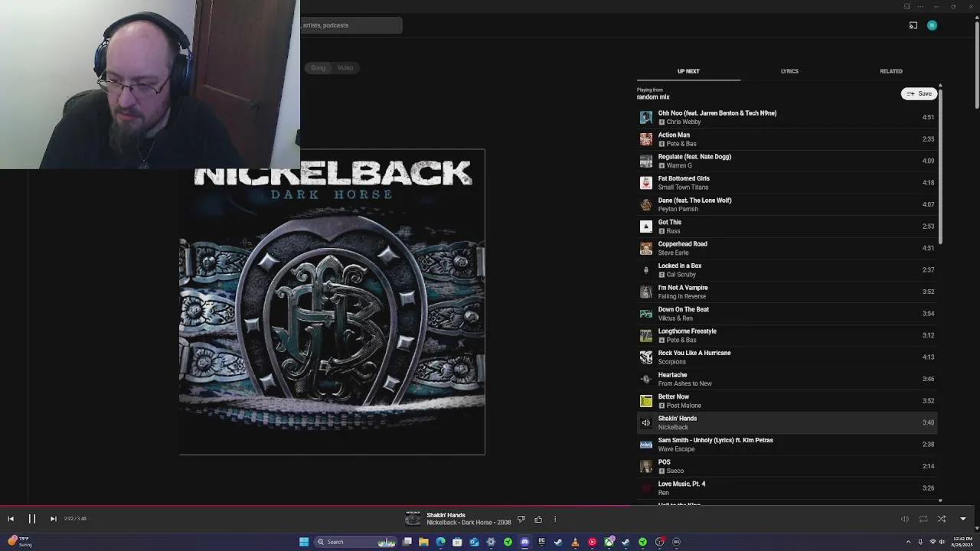Play Locked in a Box queue item
980x551 pixels.
point(786,270)
